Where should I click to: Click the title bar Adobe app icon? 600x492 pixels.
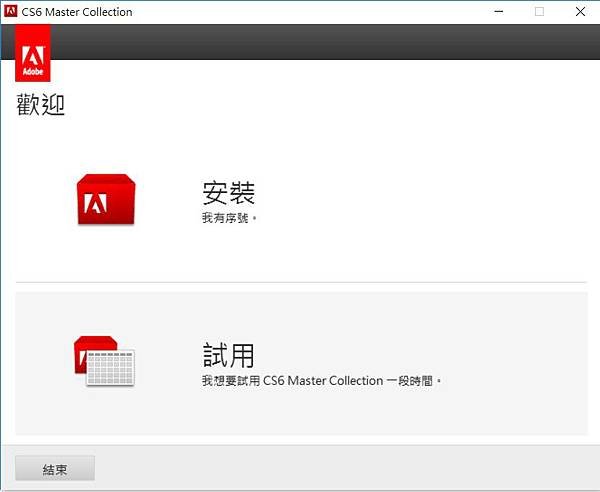coord(10,11)
